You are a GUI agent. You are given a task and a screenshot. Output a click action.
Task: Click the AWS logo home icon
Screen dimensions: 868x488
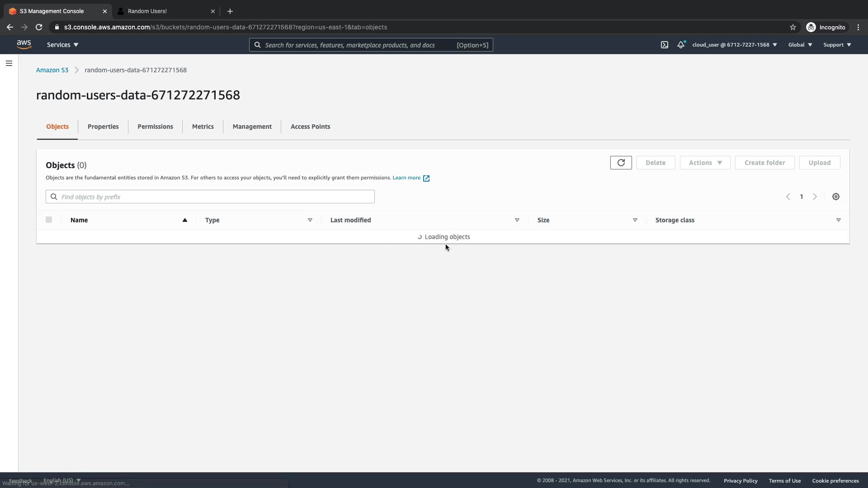pos(24,44)
